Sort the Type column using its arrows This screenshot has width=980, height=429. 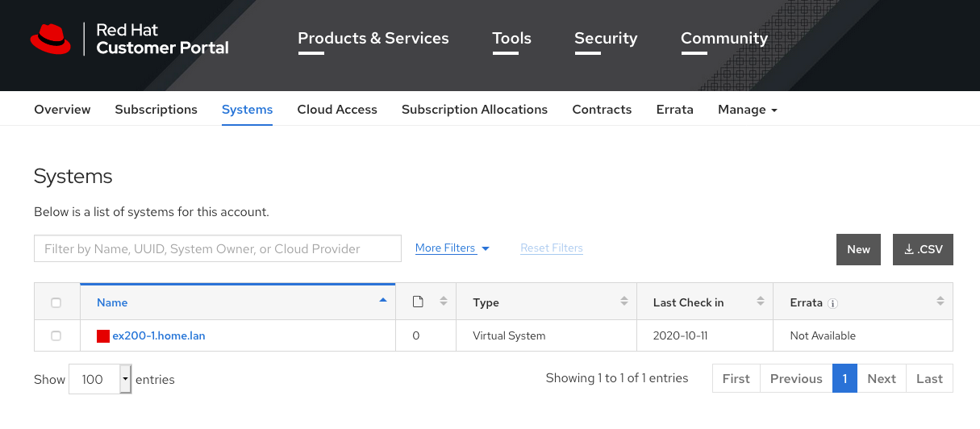point(623,302)
